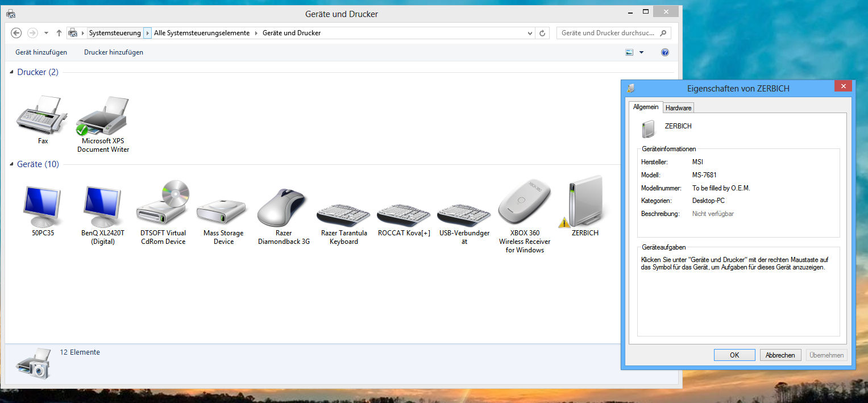The height and width of the screenshot is (403, 868).
Task: Select the Razer Diamondback 3G mouse
Action: click(x=284, y=207)
